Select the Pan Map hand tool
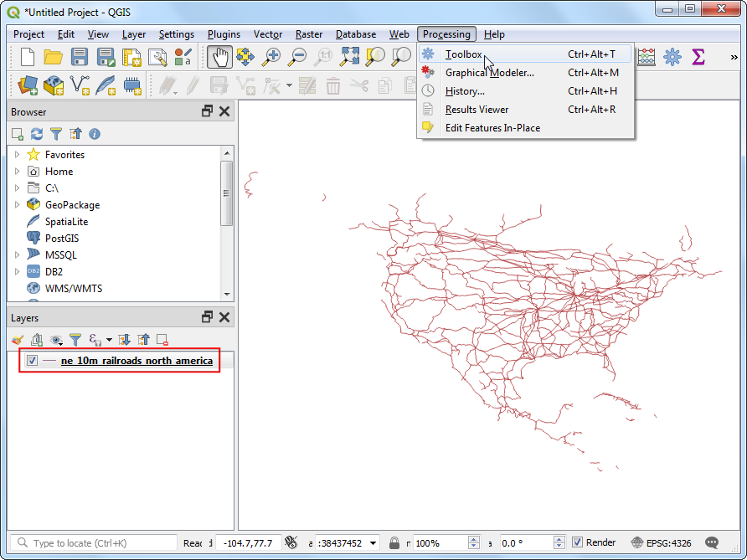 pyautogui.click(x=219, y=57)
